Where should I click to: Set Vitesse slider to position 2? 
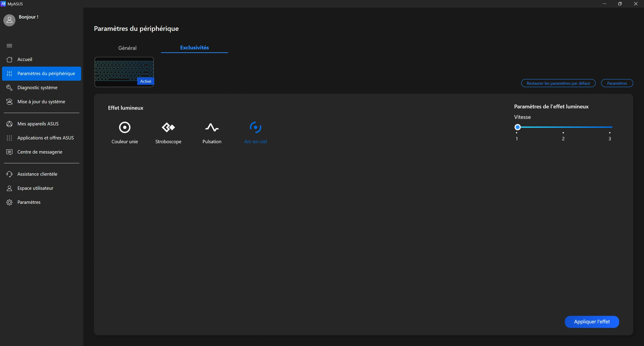[x=563, y=127]
